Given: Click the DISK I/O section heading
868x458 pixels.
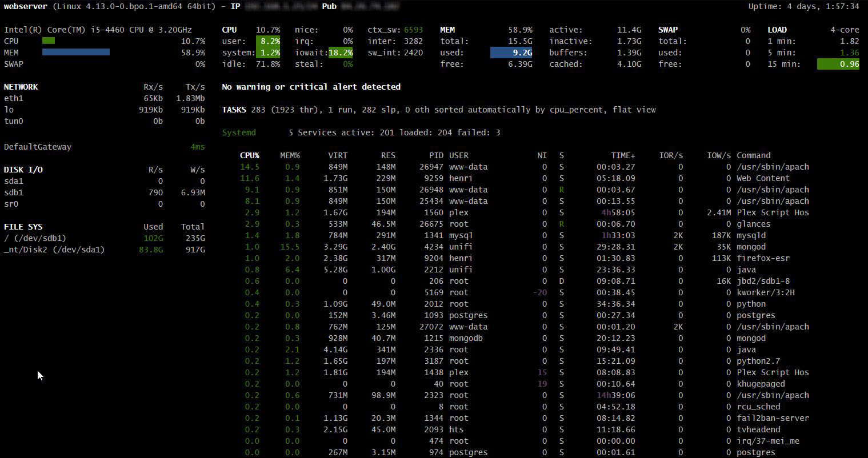Looking at the screenshot, I should pos(23,170).
